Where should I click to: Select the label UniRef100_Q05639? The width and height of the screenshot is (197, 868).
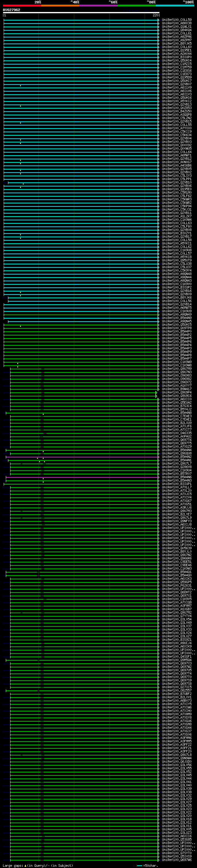point(177,548)
